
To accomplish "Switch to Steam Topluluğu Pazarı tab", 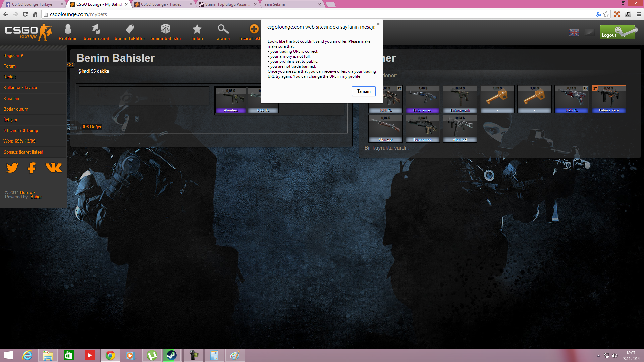I will point(227,4).
